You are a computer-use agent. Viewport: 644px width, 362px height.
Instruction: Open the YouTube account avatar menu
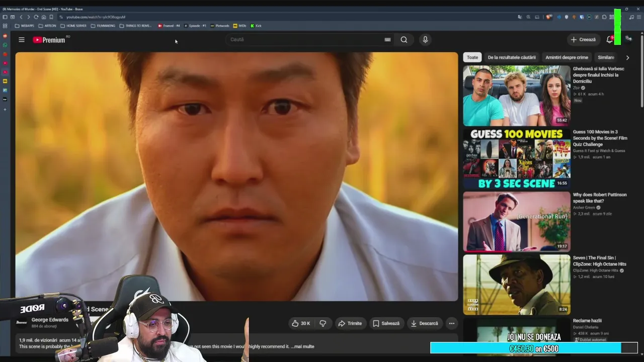(628, 39)
